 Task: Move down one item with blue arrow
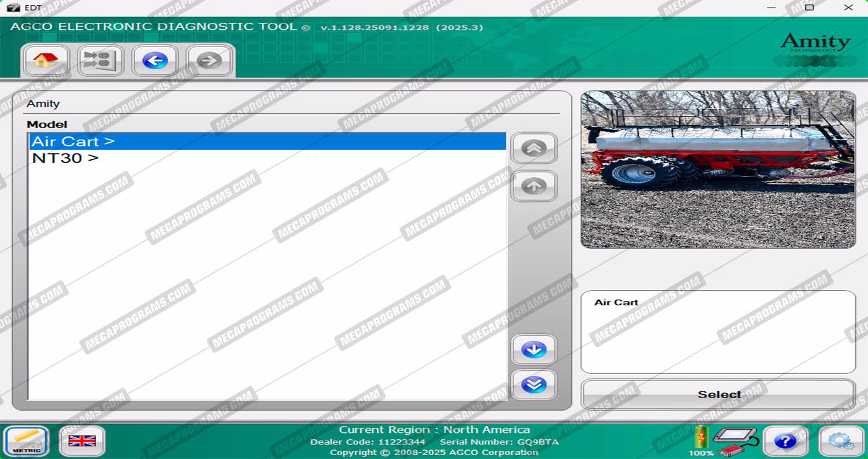[534, 350]
